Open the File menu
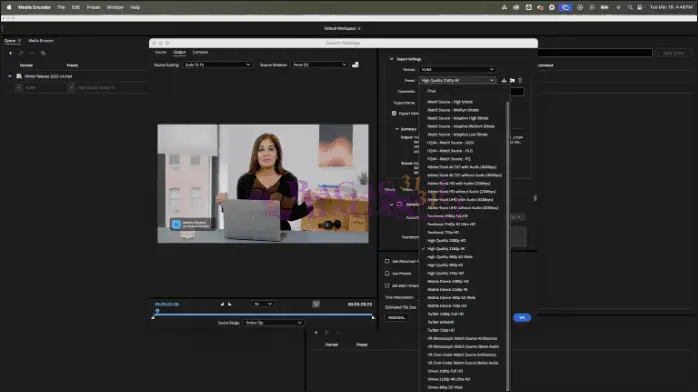 tap(61, 7)
